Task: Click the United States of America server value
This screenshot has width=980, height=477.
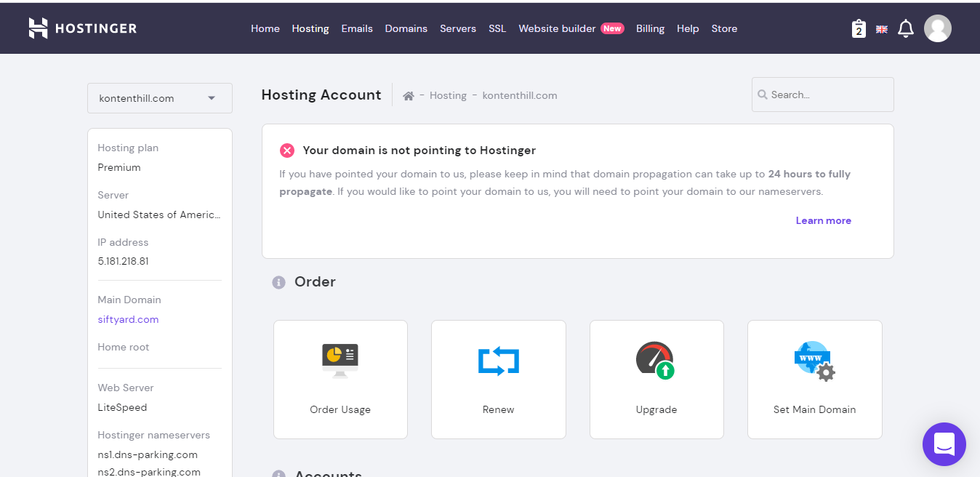Action: pos(159,215)
